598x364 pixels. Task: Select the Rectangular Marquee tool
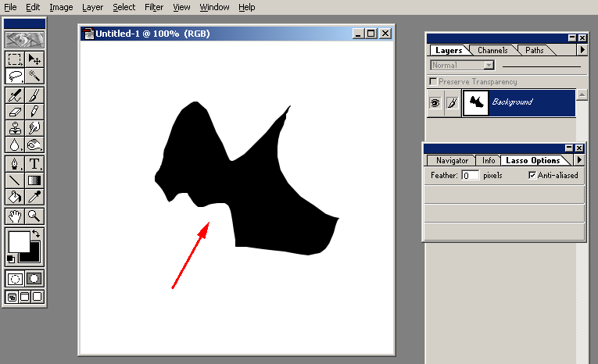pyautogui.click(x=15, y=59)
